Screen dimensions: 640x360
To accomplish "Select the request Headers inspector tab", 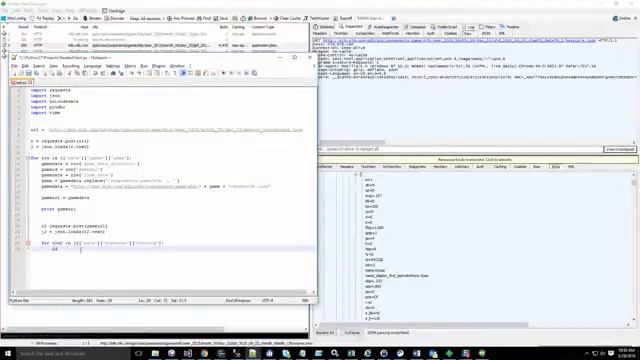I will point(320,33).
